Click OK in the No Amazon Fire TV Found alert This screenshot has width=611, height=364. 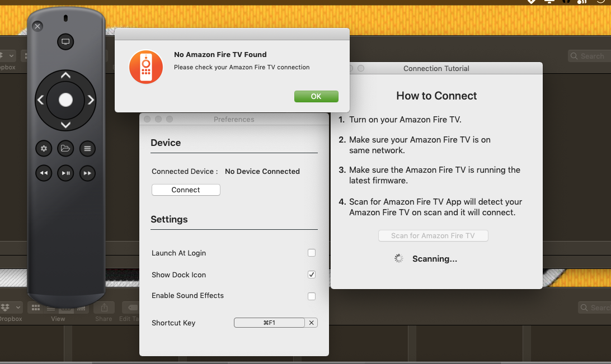[x=316, y=97]
